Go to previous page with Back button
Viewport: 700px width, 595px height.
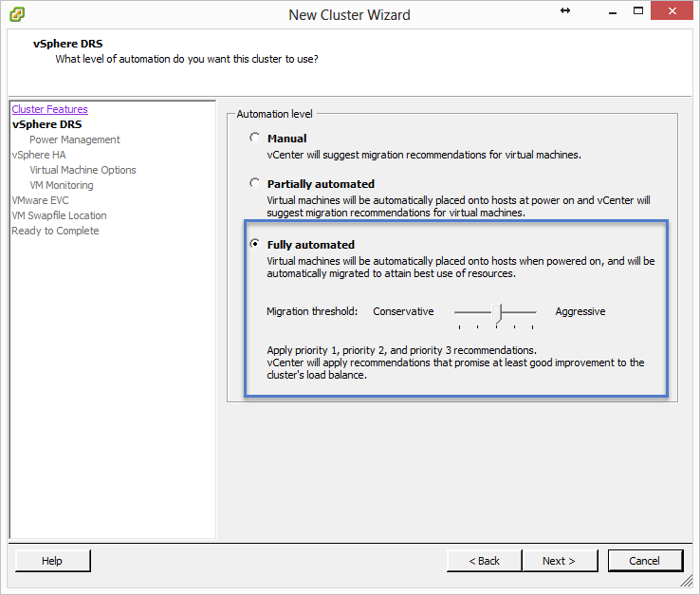[485, 561]
